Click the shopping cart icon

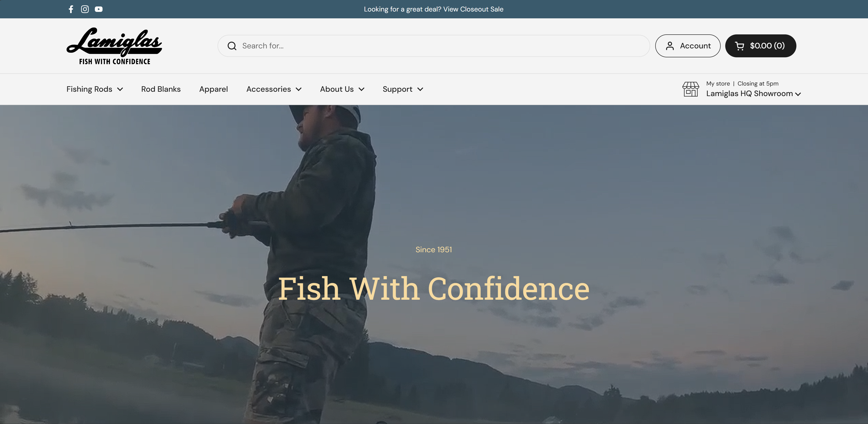coord(739,46)
